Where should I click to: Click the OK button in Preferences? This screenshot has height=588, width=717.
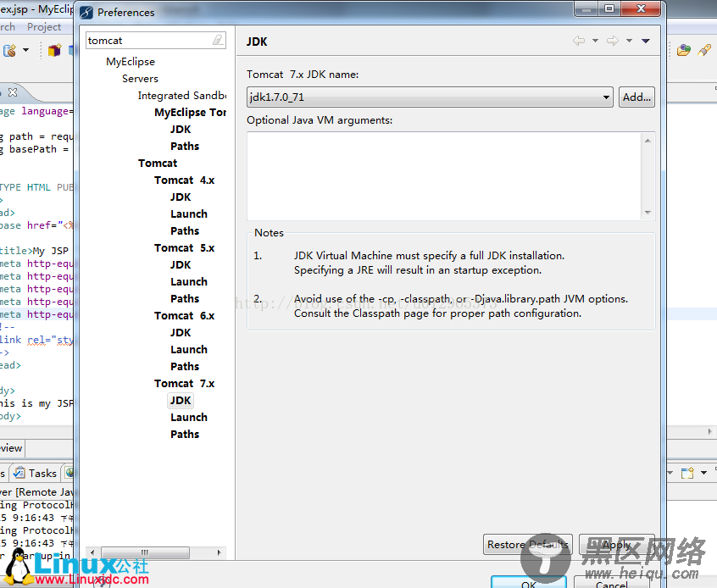point(529,583)
